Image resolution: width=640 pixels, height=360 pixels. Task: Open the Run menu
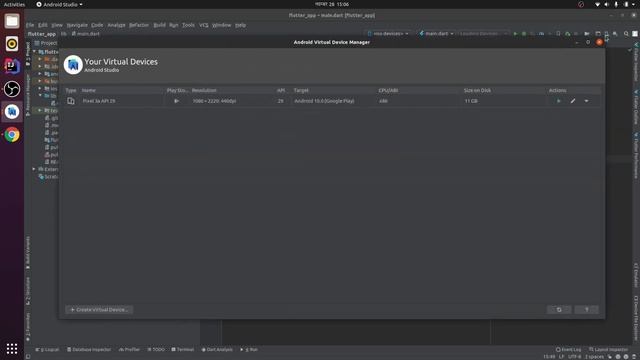(x=174, y=25)
